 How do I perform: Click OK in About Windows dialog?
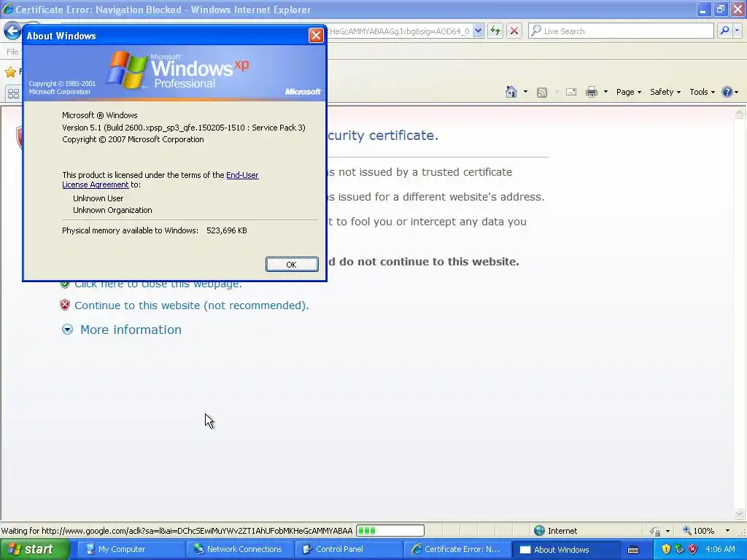tap(292, 265)
